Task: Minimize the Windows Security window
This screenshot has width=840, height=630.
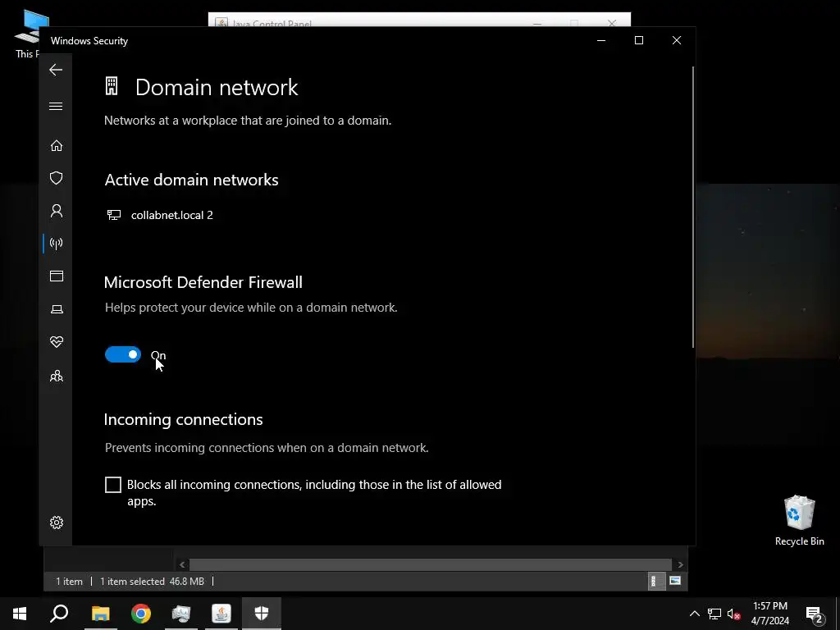Action: pos(601,41)
